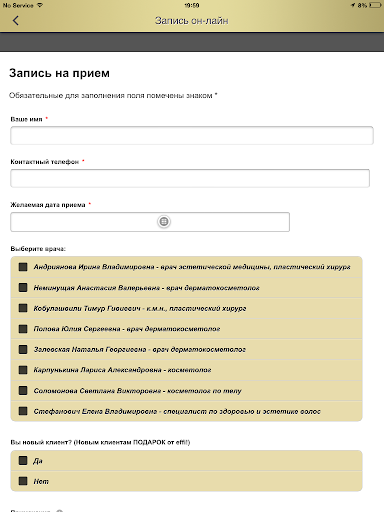The width and height of the screenshot is (384, 512).
Task: Check Соломонова Светлана Викторовна option
Action: (23, 390)
